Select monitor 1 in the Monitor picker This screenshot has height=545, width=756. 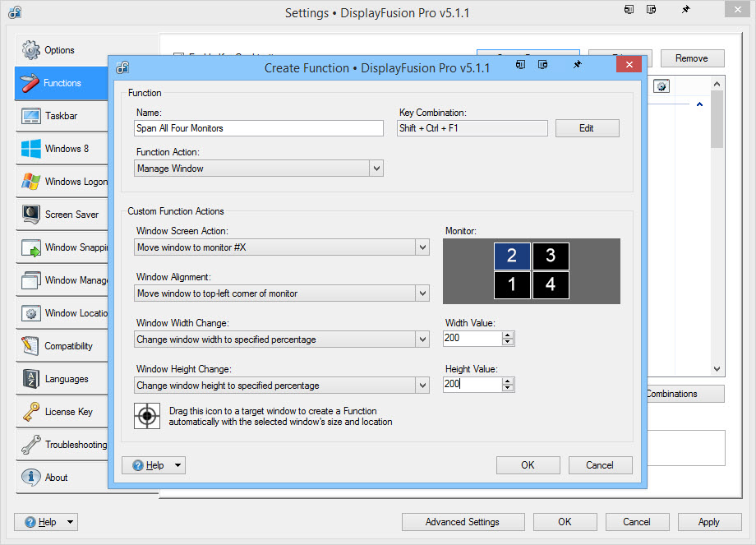coord(512,285)
